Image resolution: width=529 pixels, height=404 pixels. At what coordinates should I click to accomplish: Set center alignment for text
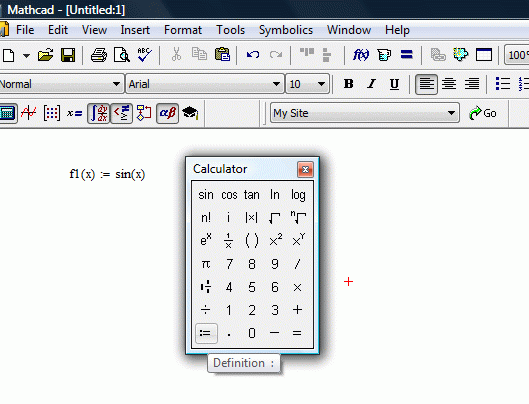(449, 84)
